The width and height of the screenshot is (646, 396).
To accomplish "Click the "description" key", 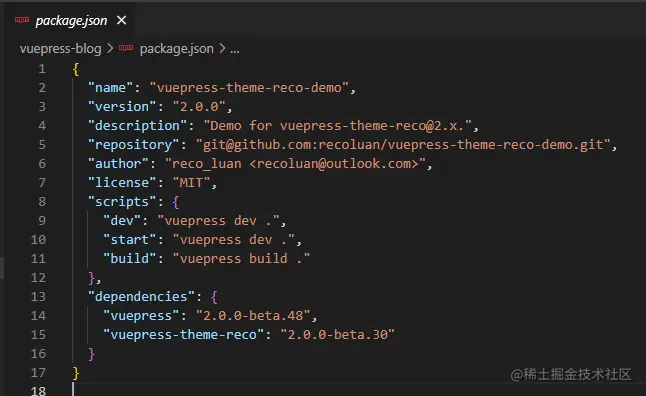I will pos(137,126).
